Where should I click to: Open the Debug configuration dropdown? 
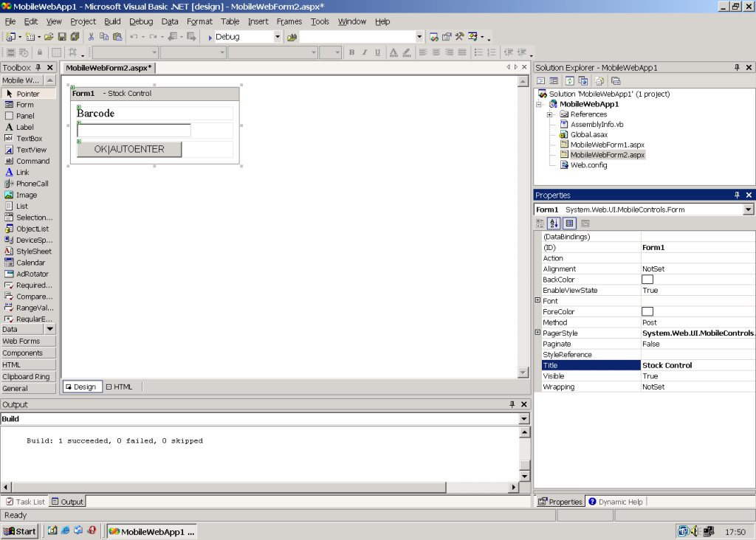click(x=278, y=37)
